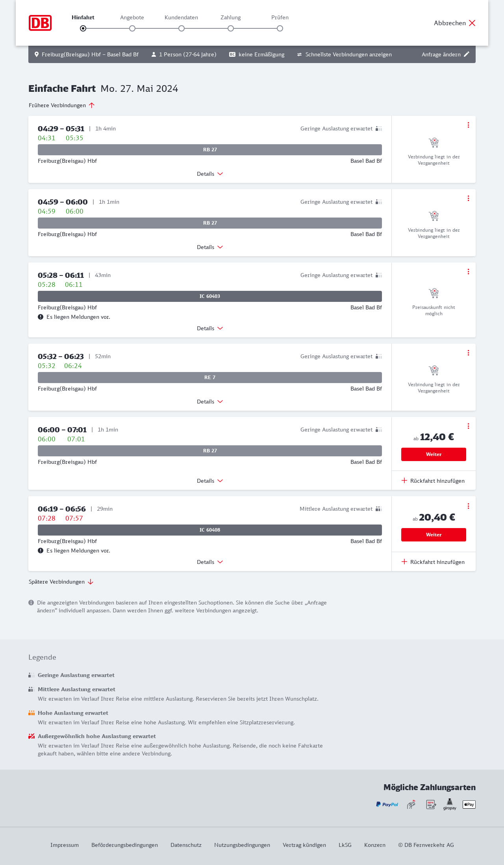Screen dimensions: 504x865
Task: Load later connections via Spätere Verbindungen
Action: point(61,582)
